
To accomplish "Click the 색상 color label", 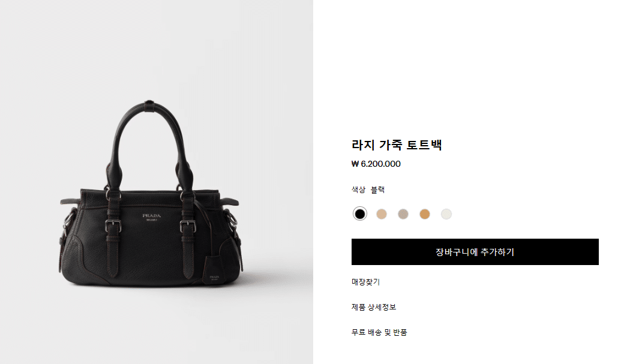I will pyautogui.click(x=358, y=189).
